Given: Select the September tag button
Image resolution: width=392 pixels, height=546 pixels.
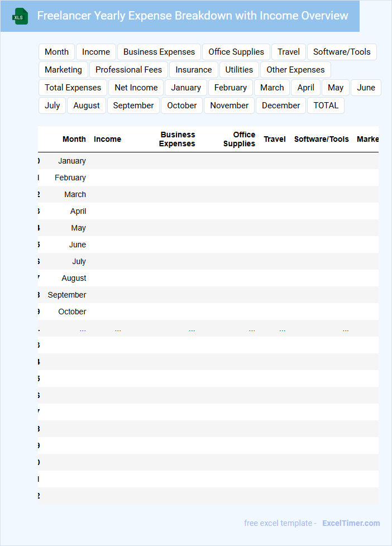Looking at the screenshot, I should (133, 105).
